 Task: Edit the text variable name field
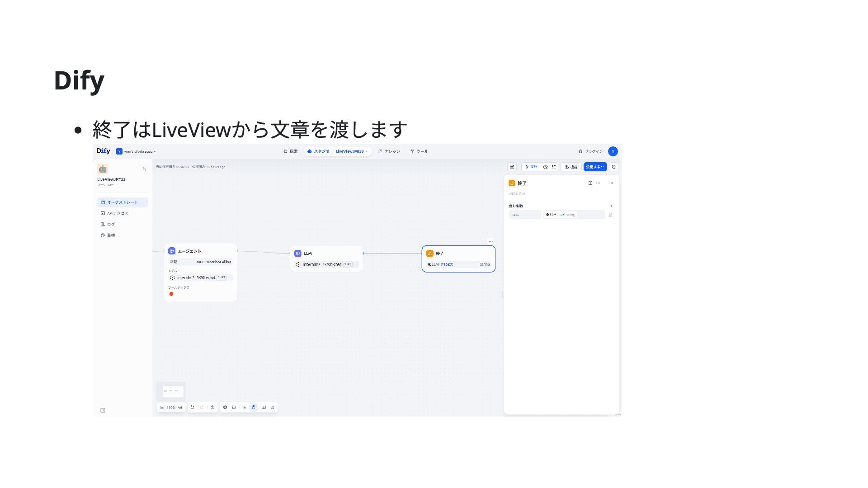[x=525, y=215]
